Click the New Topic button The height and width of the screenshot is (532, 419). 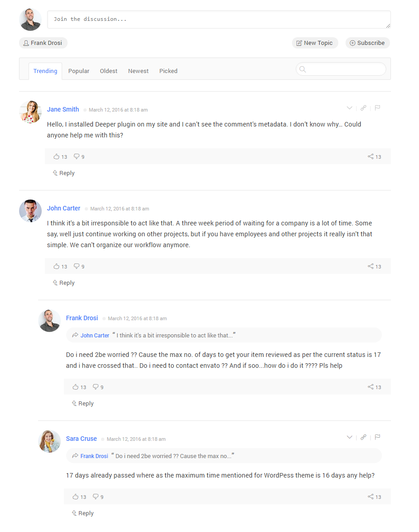[315, 43]
